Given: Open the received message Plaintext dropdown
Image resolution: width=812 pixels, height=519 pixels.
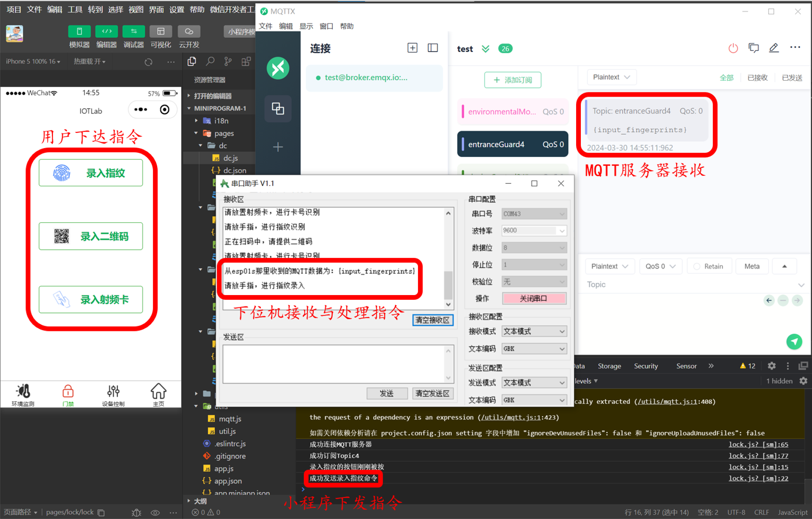Looking at the screenshot, I should (x=611, y=77).
